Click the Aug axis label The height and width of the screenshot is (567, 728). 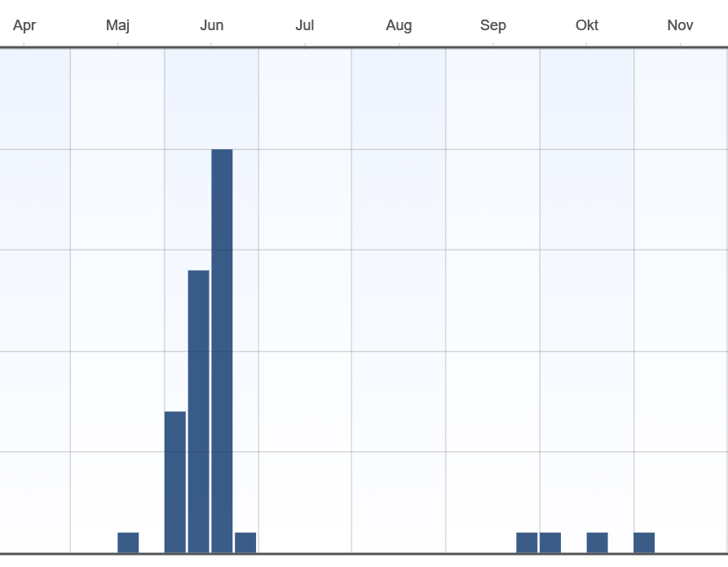coord(399,25)
